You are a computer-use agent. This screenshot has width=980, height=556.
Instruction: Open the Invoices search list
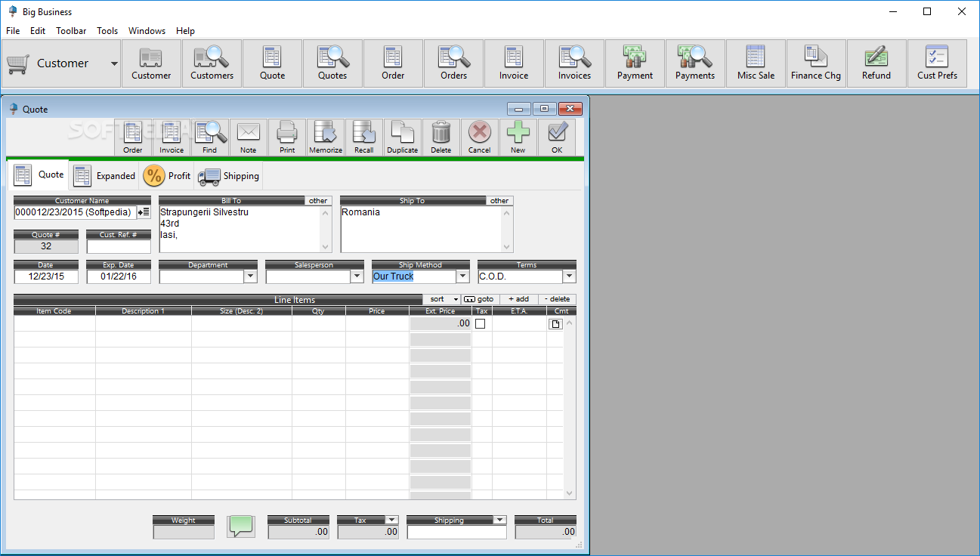tap(574, 63)
